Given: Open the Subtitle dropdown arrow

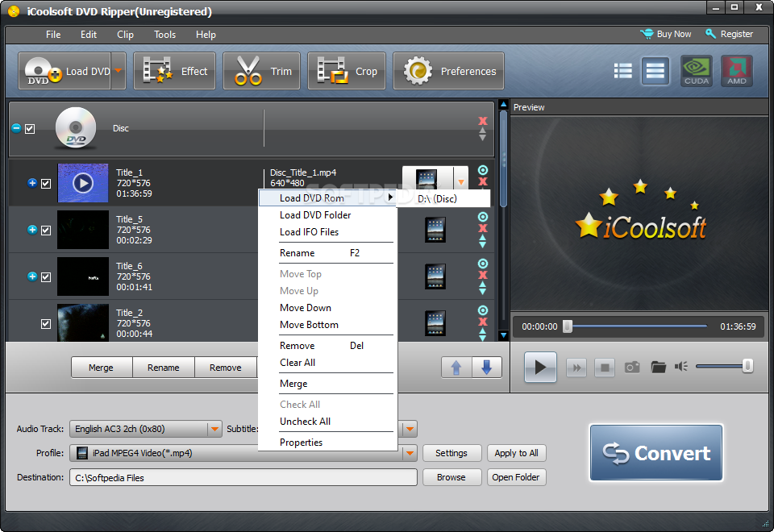Looking at the screenshot, I should pos(410,429).
